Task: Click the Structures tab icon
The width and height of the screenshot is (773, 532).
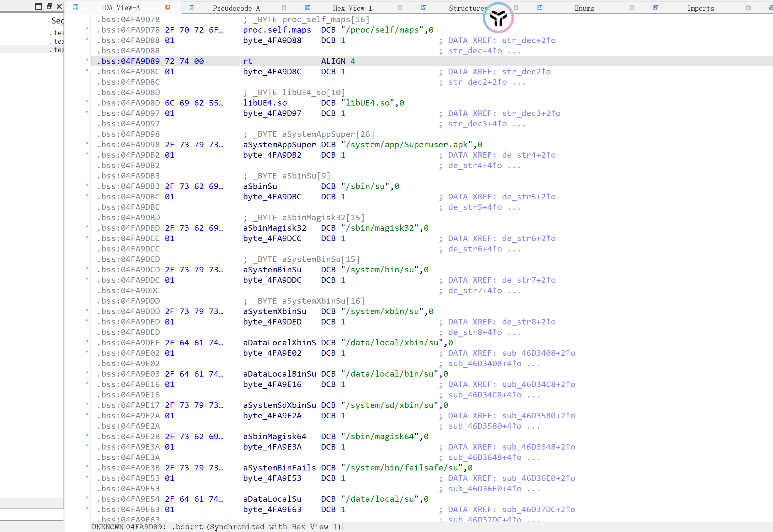Action: click(424, 8)
